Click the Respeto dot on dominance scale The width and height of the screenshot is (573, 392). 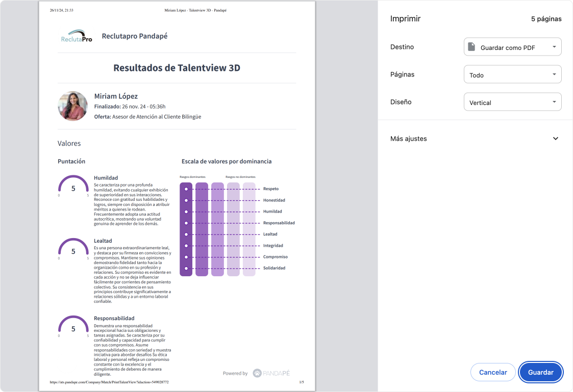click(x=186, y=189)
